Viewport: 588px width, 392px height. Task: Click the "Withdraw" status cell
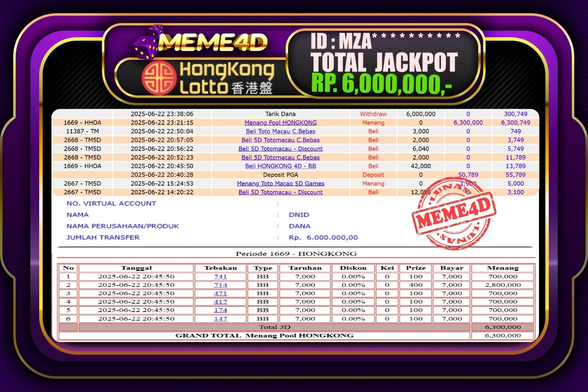tap(373, 114)
